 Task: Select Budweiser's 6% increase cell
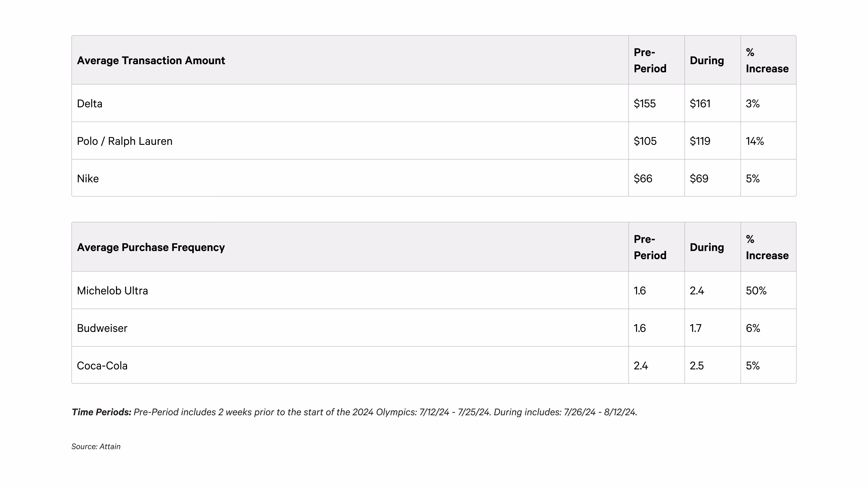753,328
